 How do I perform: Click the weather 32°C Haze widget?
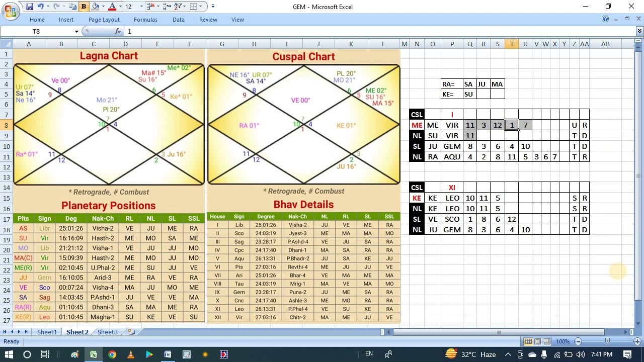[471, 354]
